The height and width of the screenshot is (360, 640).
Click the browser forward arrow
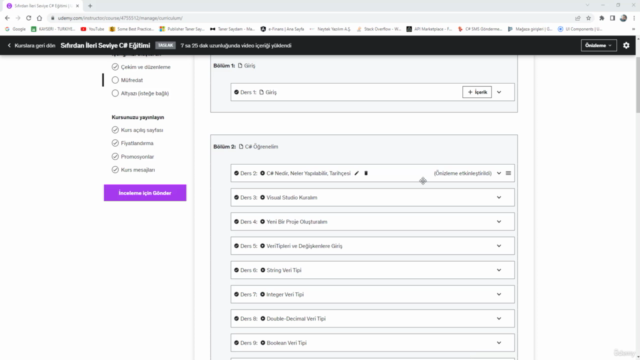point(18,18)
